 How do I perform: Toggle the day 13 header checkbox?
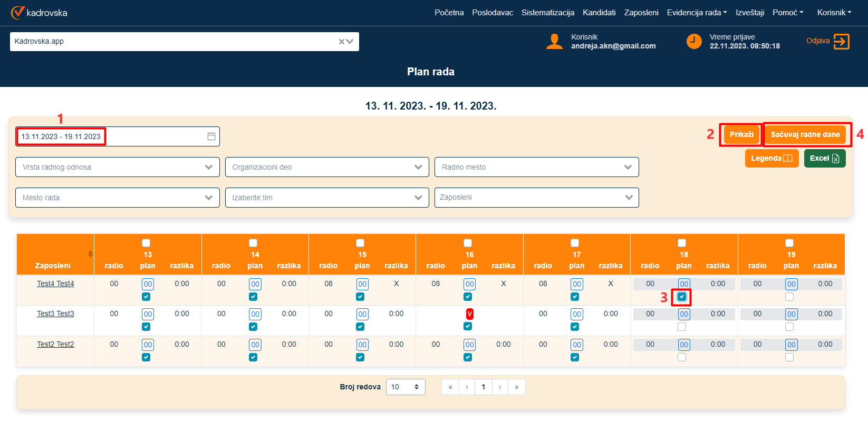146,243
